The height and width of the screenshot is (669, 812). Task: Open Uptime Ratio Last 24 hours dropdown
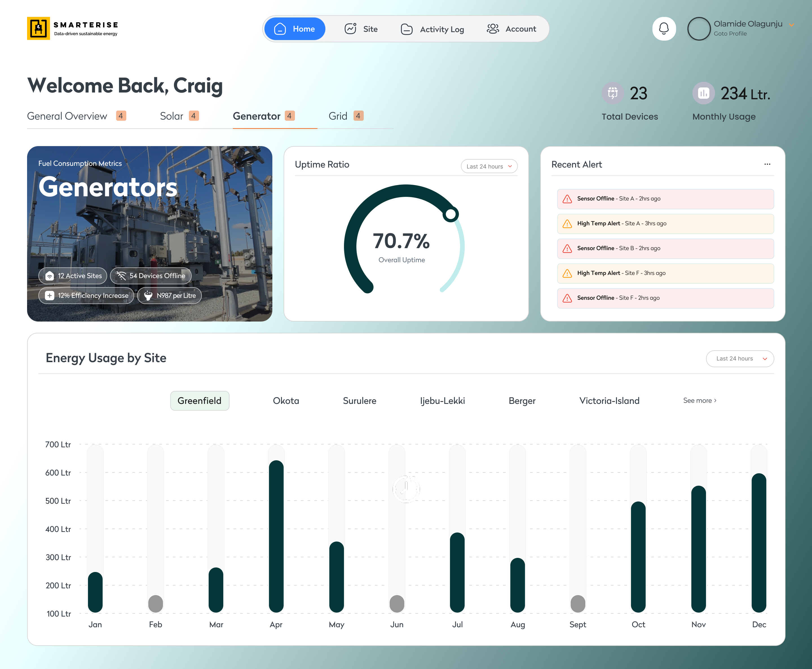(489, 166)
